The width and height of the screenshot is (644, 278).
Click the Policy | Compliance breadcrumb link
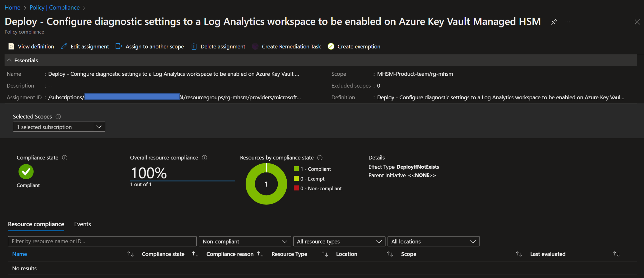(x=55, y=8)
